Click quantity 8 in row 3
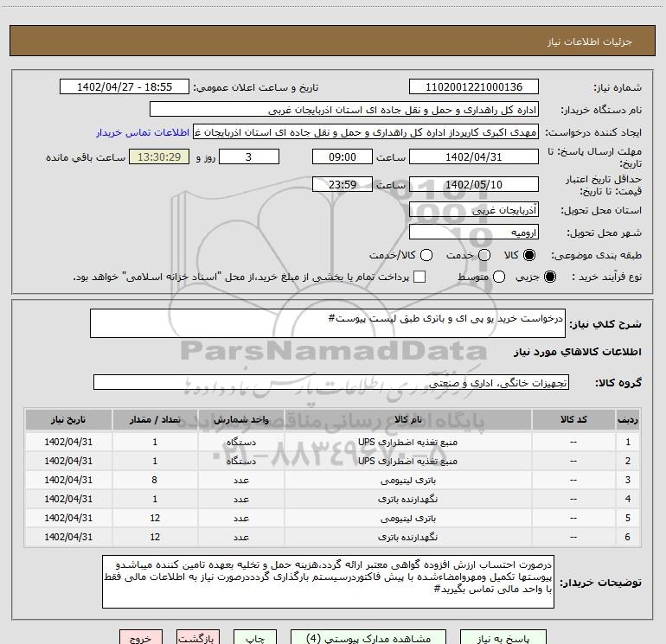Screen dimensions: 666x644 click(155, 480)
